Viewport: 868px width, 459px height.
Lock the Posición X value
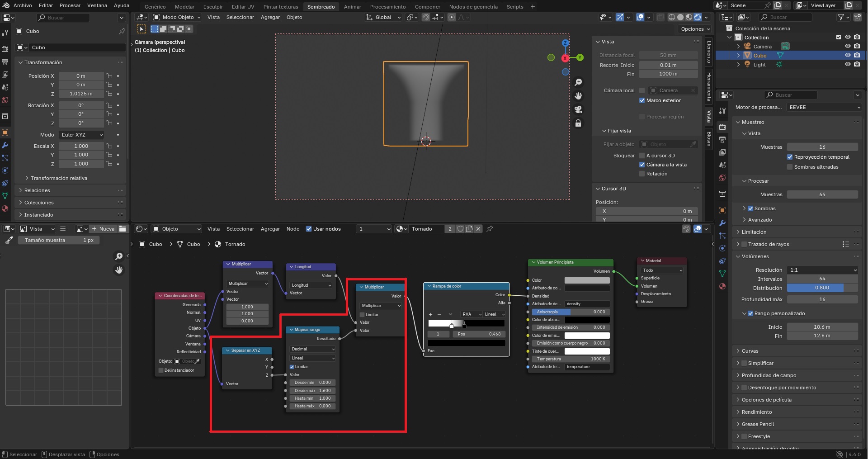109,76
